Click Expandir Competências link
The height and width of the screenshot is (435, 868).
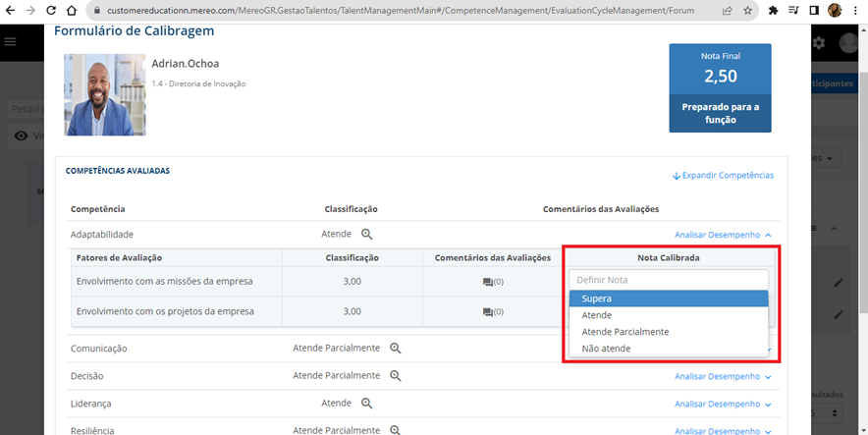(723, 176)
